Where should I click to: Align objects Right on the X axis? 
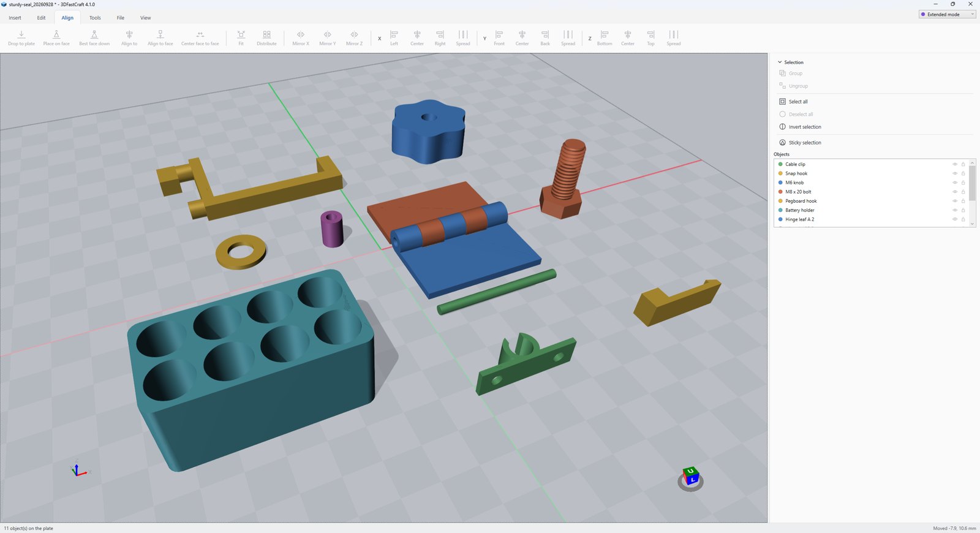440,38
